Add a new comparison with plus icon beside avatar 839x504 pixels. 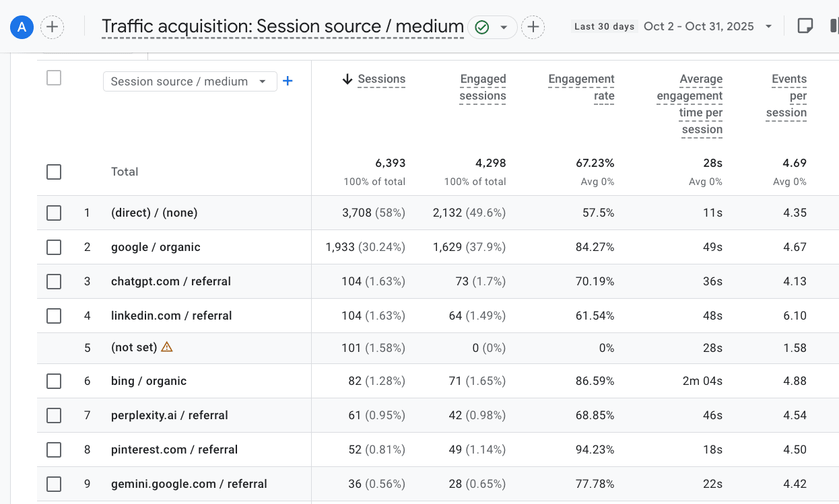(53, 27)
